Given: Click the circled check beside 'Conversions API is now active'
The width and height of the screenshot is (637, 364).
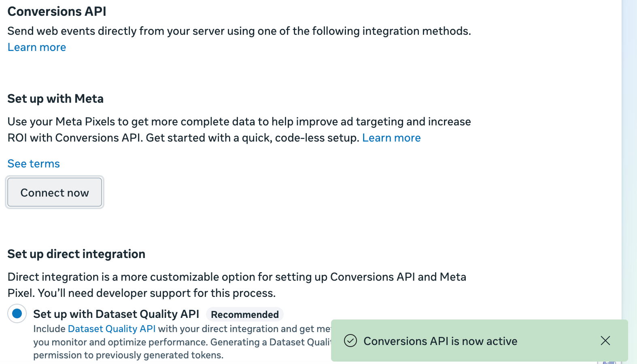Looking at the screenshot, I should pyautogui.click(x=351, y=341).
